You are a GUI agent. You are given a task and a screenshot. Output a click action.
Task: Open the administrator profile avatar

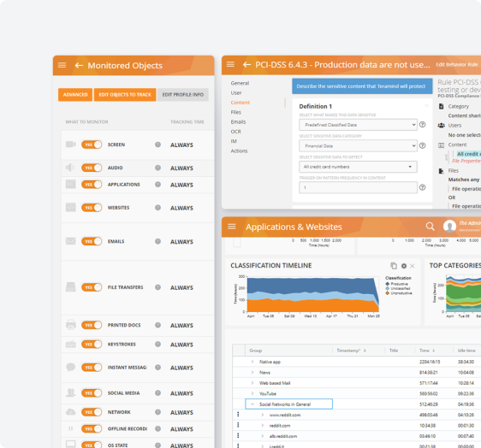tap(449, 227)
